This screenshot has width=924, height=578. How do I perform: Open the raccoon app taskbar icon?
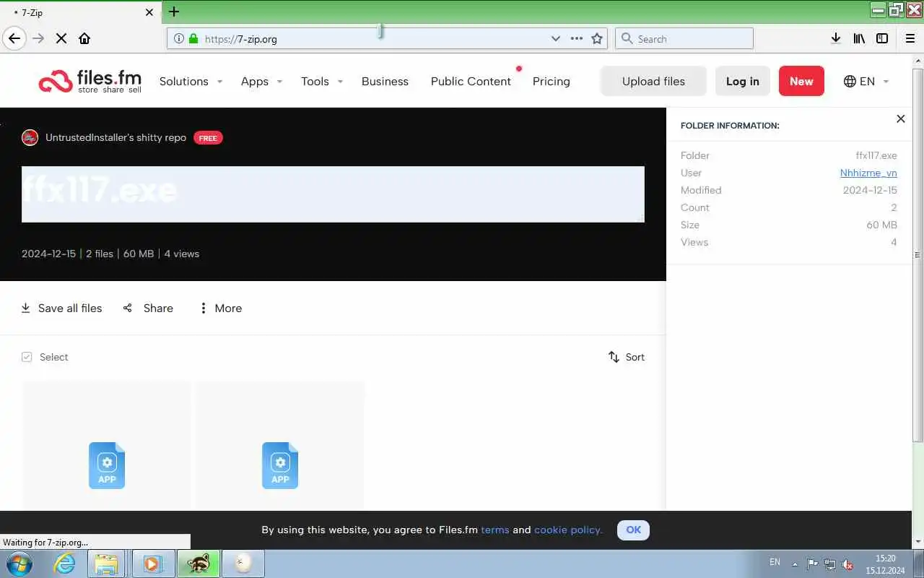coord(198,564)
